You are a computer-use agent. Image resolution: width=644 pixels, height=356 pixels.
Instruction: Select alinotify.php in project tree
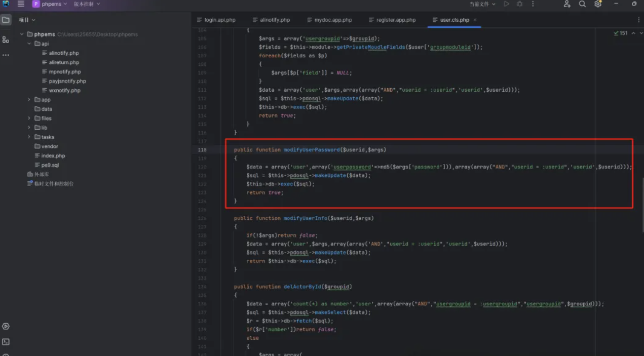(x=64, y=53)
